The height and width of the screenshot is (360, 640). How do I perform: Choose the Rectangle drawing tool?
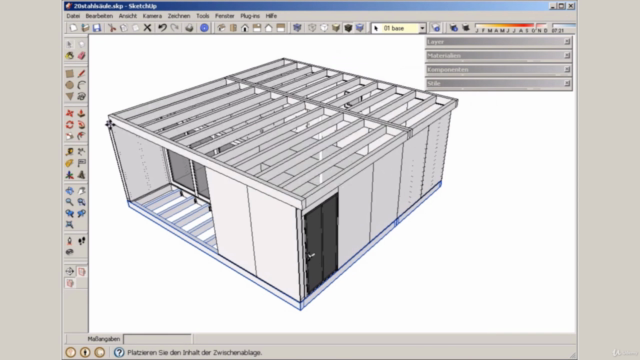tap(70, 73)
